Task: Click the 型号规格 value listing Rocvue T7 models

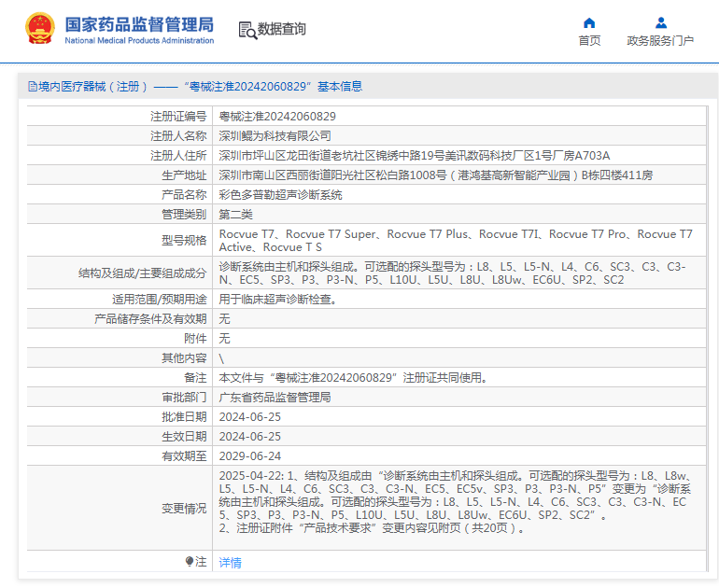Action: pyautogui.click(x=455, y=241)
